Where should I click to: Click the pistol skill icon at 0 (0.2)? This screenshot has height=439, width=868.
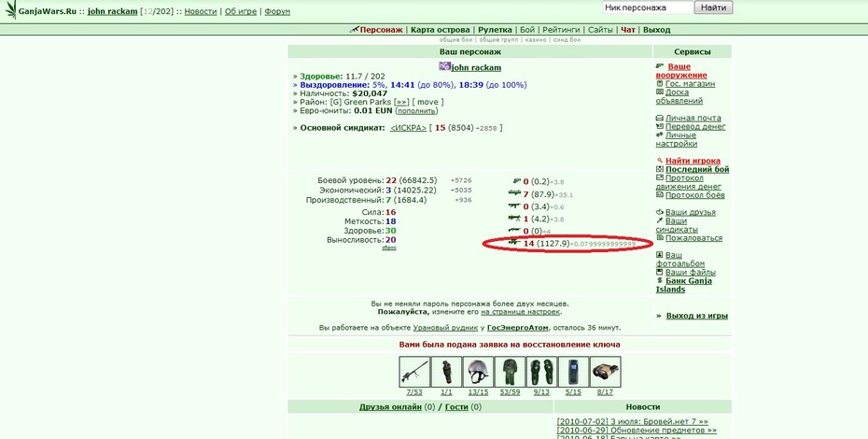click(x=517, y=180)
